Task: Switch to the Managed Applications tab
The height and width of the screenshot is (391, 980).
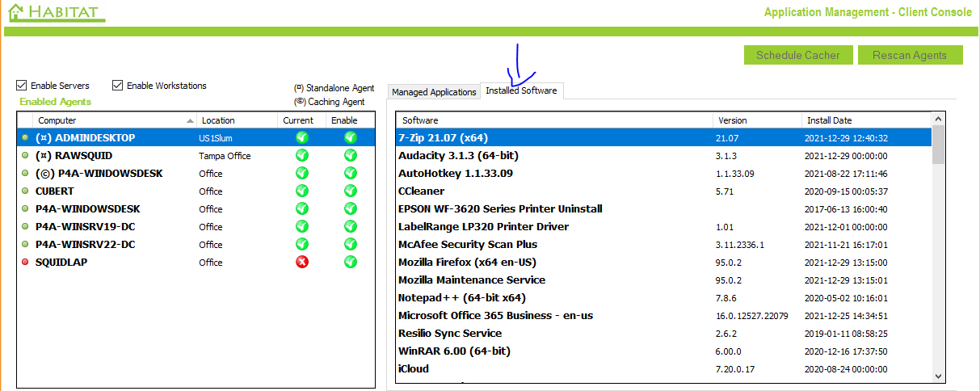Action: [x=434, y=92]
